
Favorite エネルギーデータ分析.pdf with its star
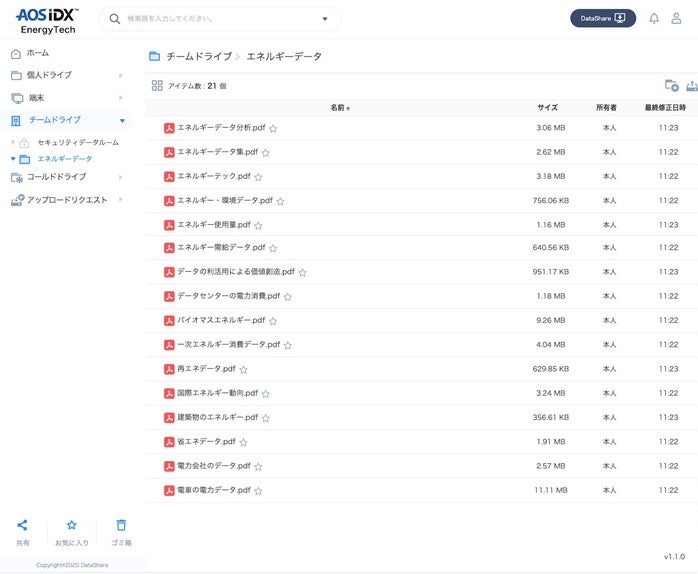click(x=273, y=128)
